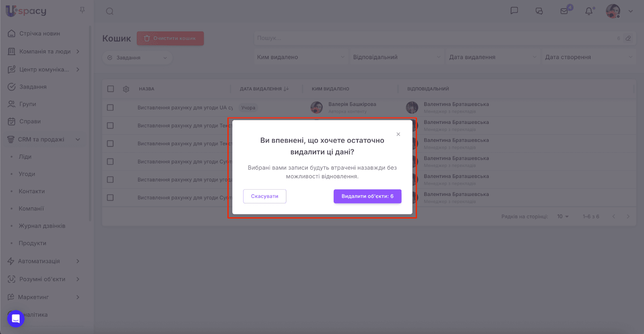Click the Центр комунікацій icon
This screenshot has width=644, height=334.
pos(12,70)
